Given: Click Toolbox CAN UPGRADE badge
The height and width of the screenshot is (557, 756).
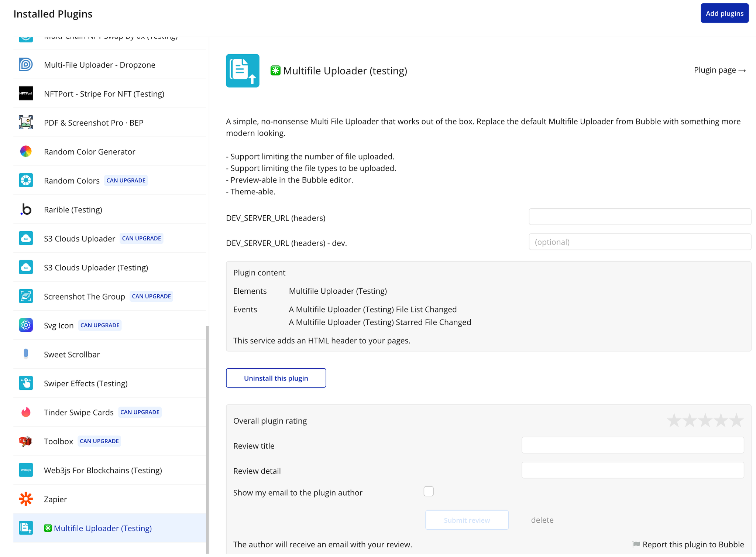Looking at the screenshot, I should (x=99, y=441).
